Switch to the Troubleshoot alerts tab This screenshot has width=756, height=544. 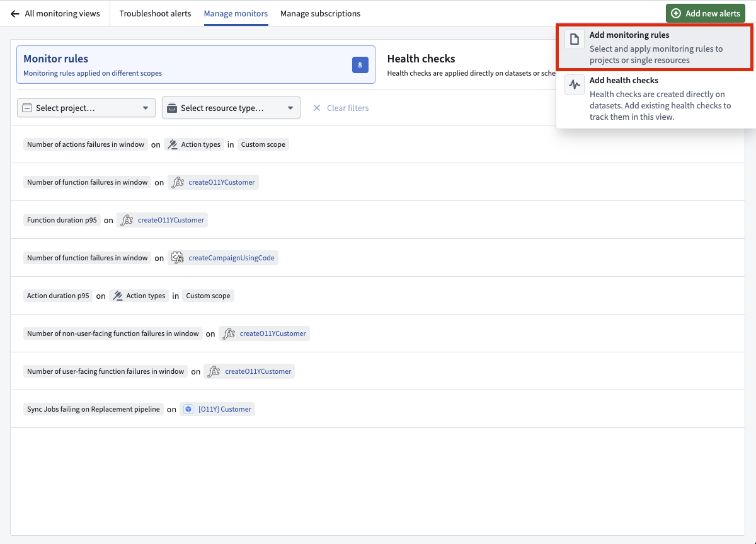tap(155, 13)
